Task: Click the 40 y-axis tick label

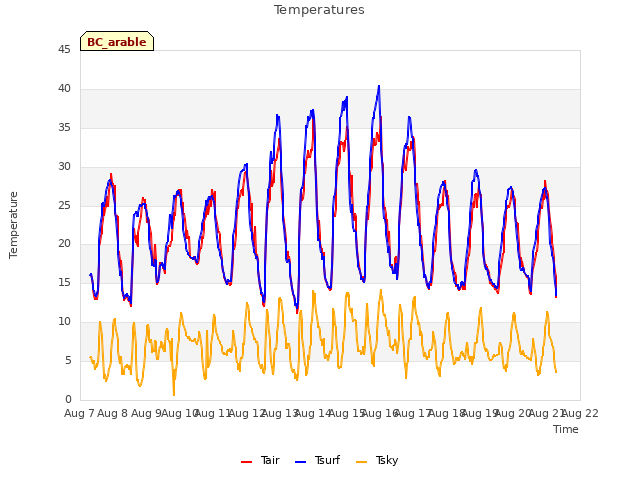Action: tap(64, 89)
